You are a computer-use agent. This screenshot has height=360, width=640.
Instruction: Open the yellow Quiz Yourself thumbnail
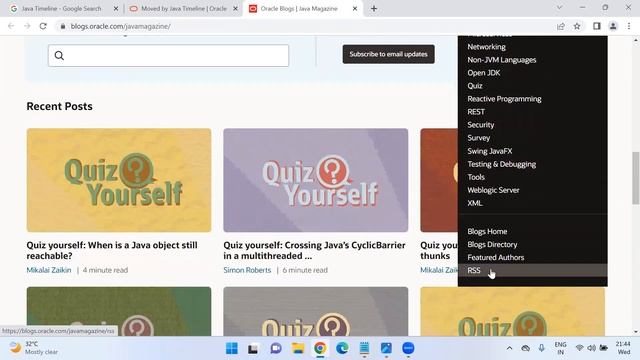click(119, 180)
